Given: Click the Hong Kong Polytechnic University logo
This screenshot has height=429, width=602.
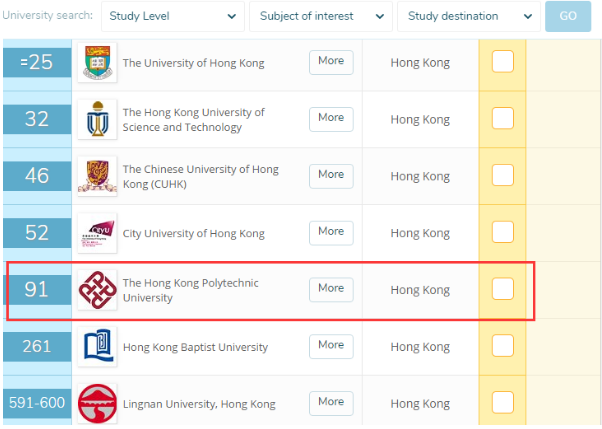Looking at the screenshot, I should (97, 290).
